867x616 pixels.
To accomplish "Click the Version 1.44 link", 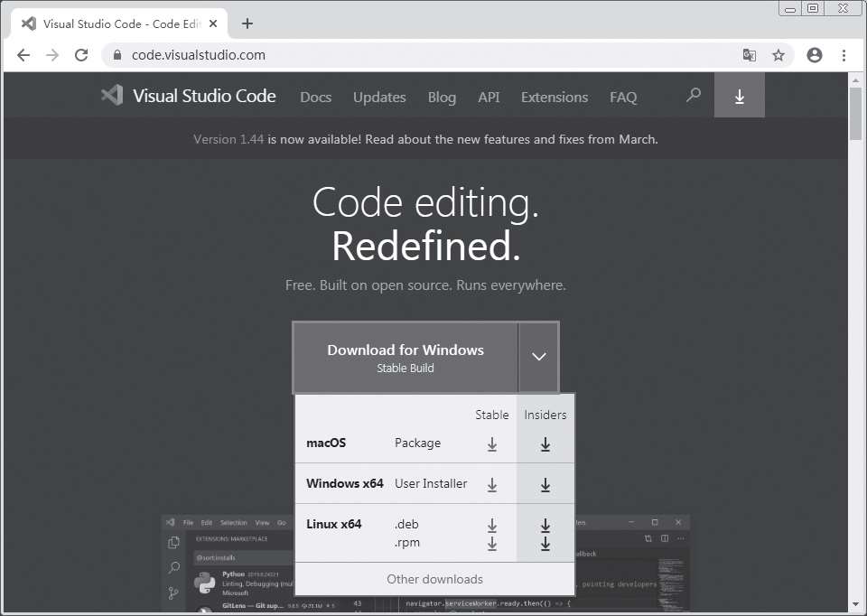I will (228, 139).
